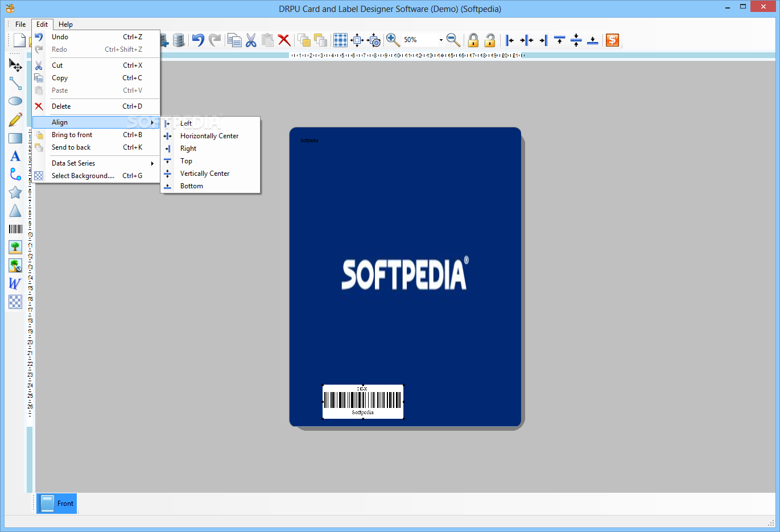Image resolution: width=780 pixels, height=532 pixels.
Task: Choose Left in the Align submenu
Action: click(211, 123)
